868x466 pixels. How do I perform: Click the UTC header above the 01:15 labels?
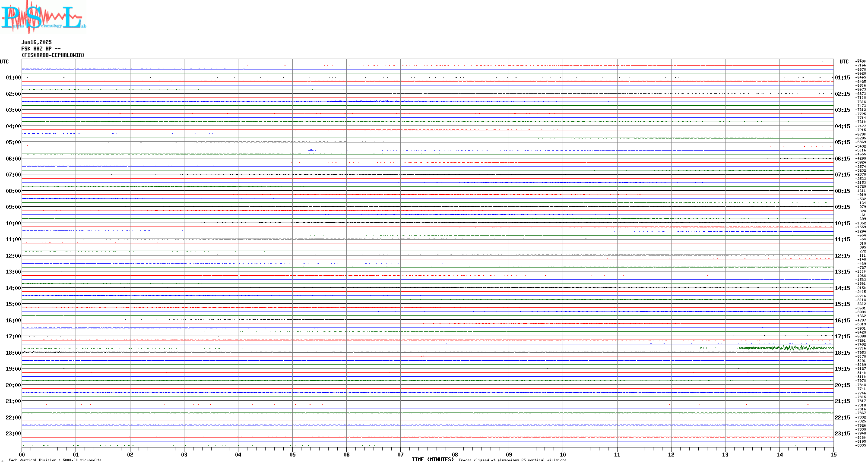pyautogui.click(x=844, y=62)
